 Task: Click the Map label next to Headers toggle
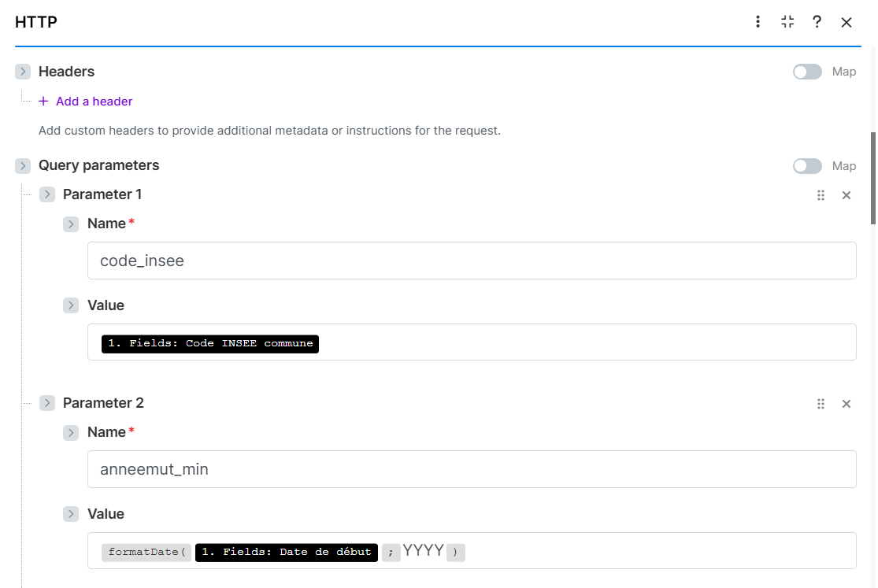844,72
